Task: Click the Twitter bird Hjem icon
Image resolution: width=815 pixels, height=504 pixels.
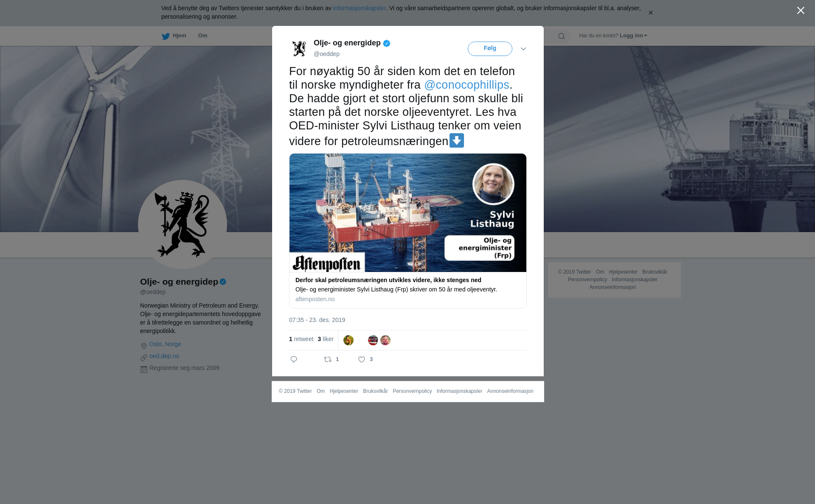Action: (x=166, y=36)
